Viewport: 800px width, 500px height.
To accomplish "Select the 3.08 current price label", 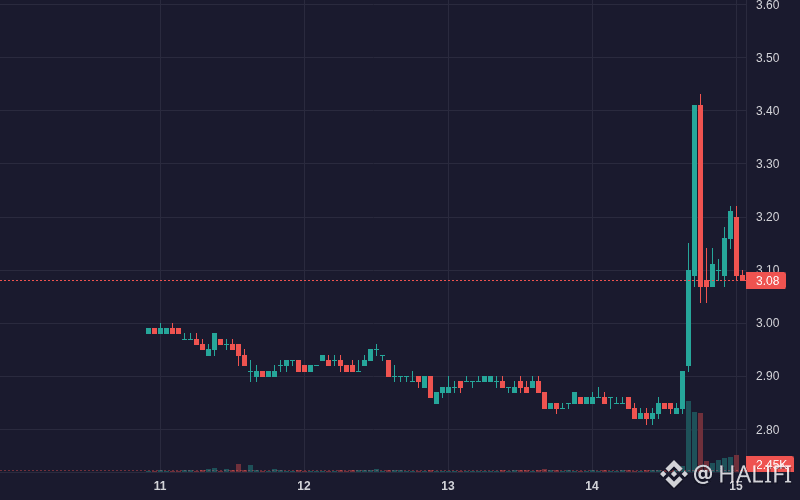I will [766, 281].
